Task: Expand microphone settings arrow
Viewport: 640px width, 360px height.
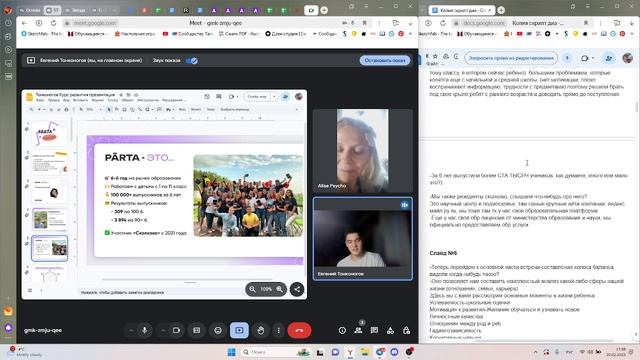Action: 131,330
